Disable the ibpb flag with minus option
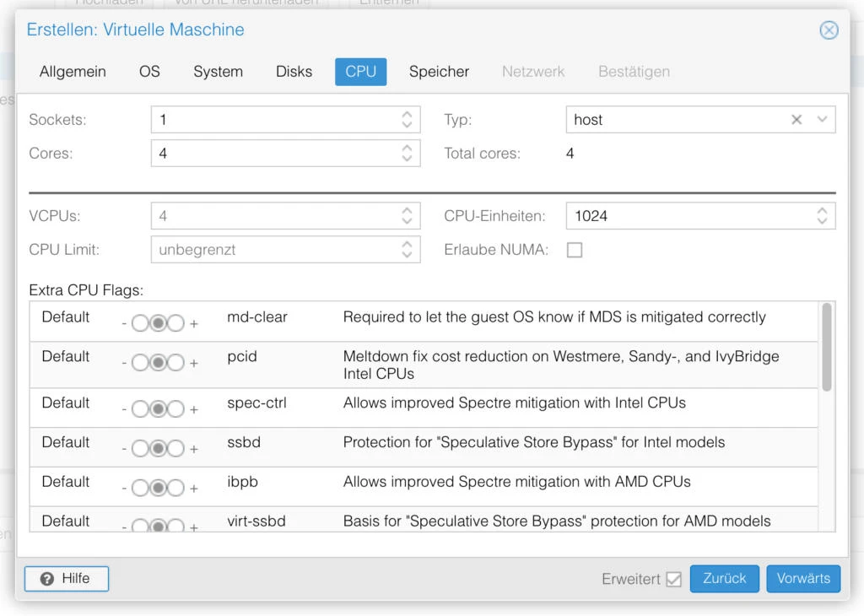Viewport: 864px width, 616px height. tap(140, 488)
